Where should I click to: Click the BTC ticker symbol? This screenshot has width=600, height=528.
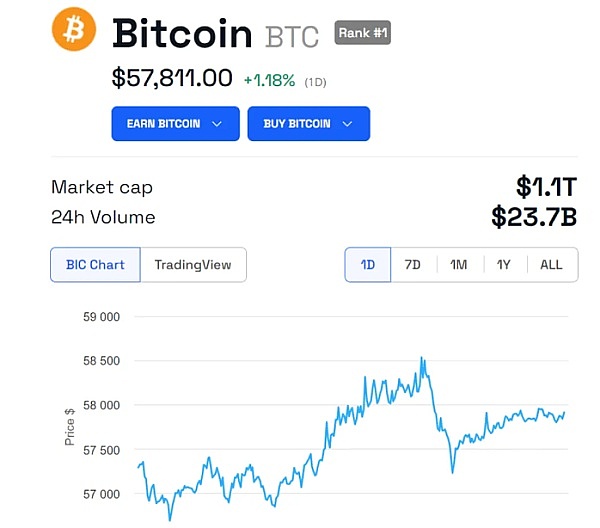[292, 36]
